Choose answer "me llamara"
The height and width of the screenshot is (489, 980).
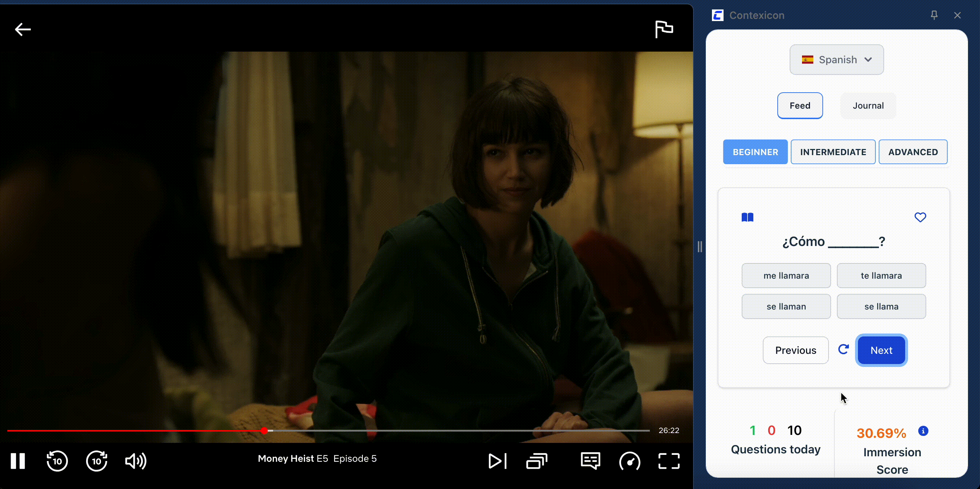(x=786, y=275)
